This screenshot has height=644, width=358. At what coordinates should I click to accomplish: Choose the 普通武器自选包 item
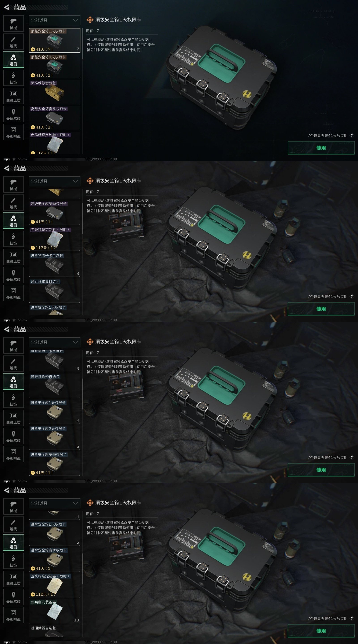[x=55, y=631]
